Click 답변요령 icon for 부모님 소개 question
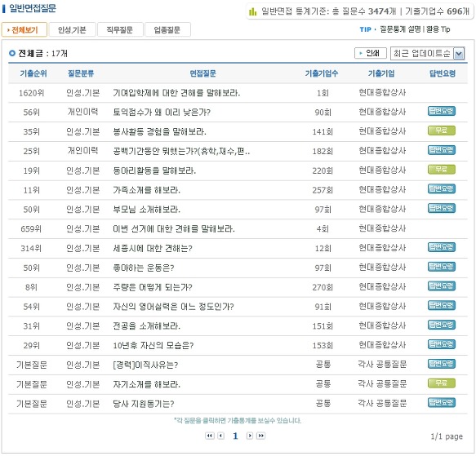 point(442,208)
